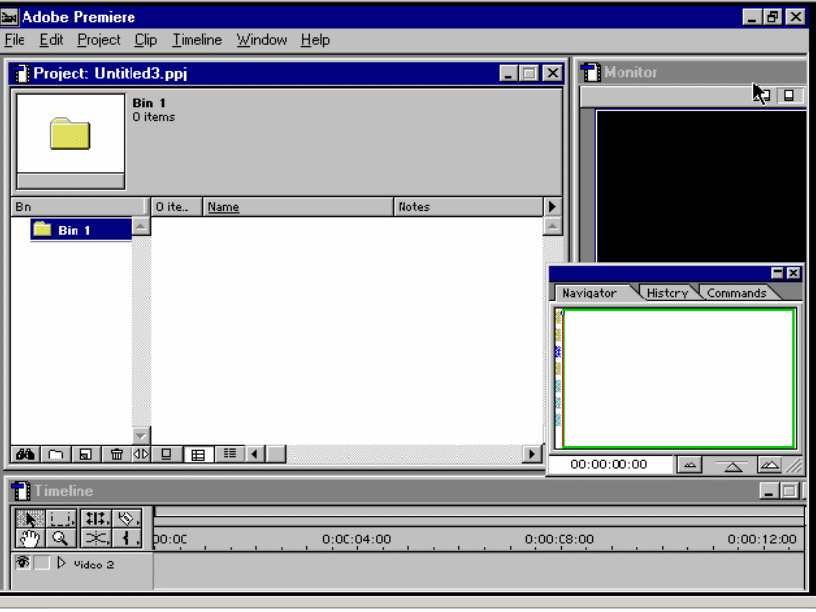This screenshot has width=816, height=612.
Task: Click the Timeline work area bar
Action: pos(479,512)
